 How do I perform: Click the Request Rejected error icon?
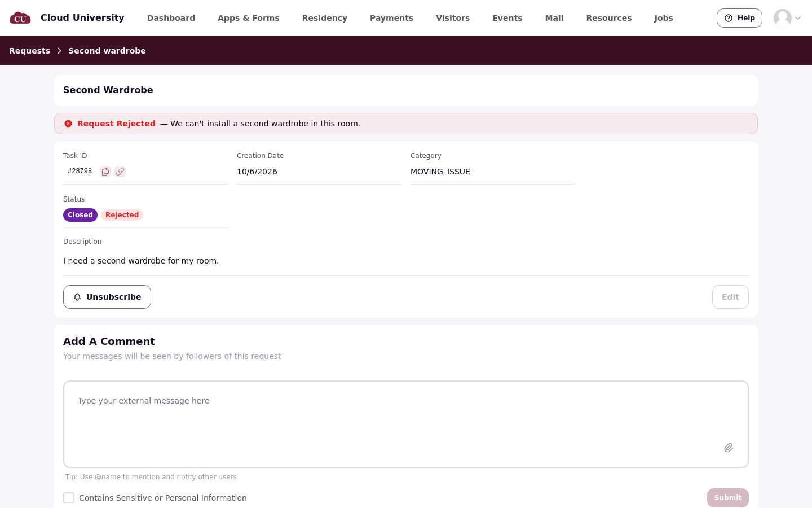(x=68, y=124)
